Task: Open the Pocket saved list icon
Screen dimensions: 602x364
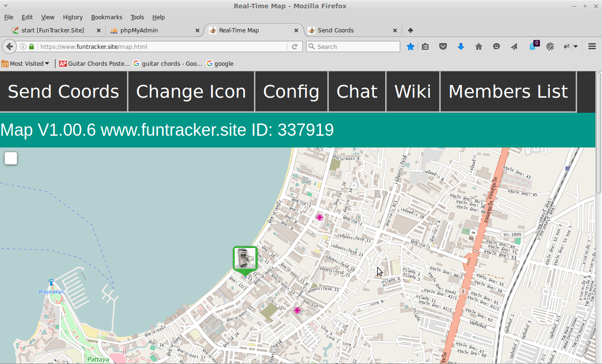Action: point(443,46)
